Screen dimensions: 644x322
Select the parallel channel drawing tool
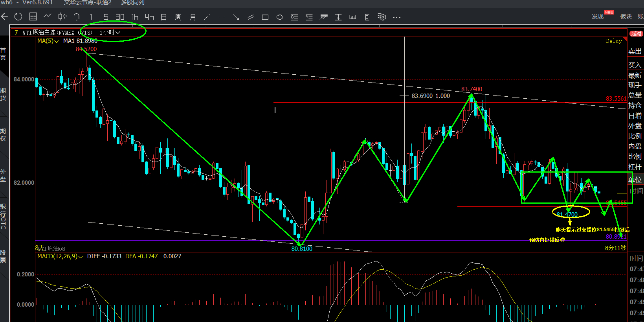tap(251, 17)
